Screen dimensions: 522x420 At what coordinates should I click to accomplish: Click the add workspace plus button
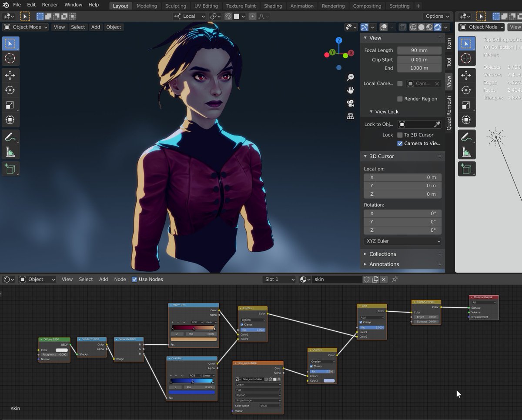(418, 6)
